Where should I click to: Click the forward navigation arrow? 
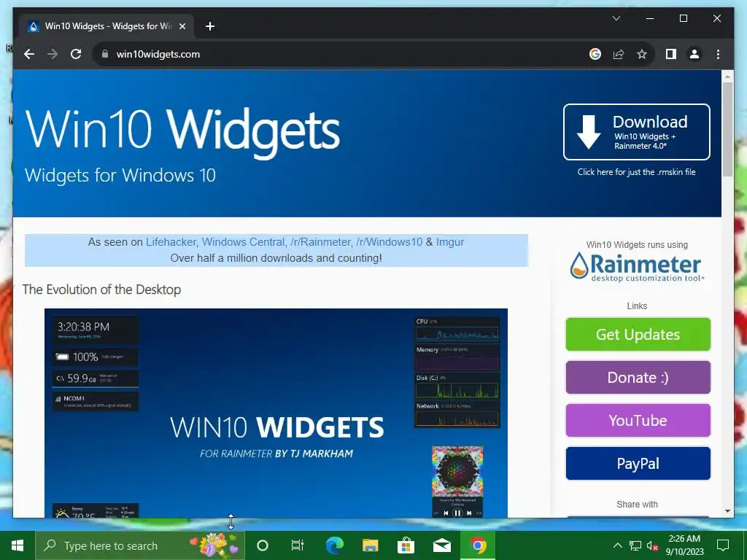click(53, 54)
